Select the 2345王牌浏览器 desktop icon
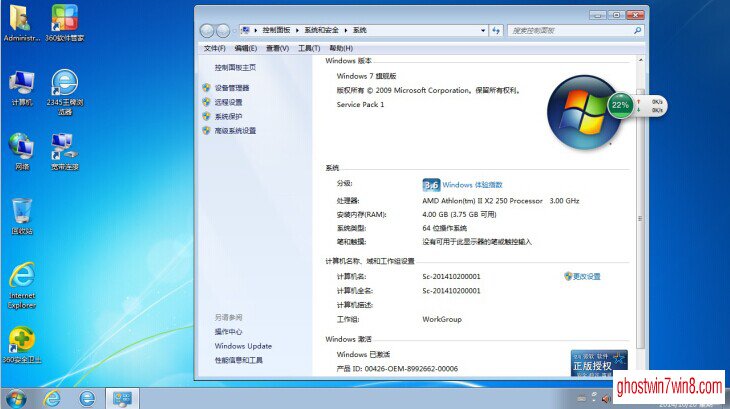 (65, 88)
